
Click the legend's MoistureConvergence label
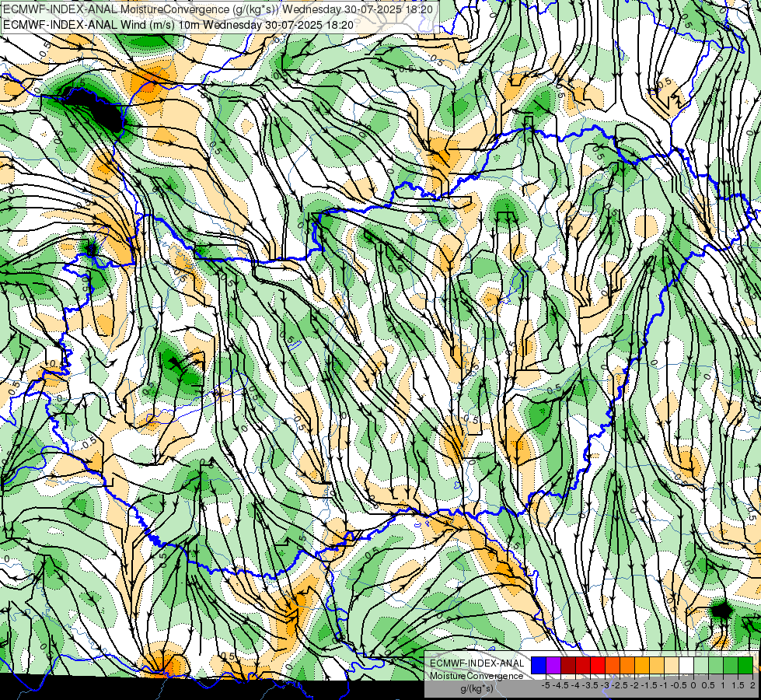pos(476,676)
